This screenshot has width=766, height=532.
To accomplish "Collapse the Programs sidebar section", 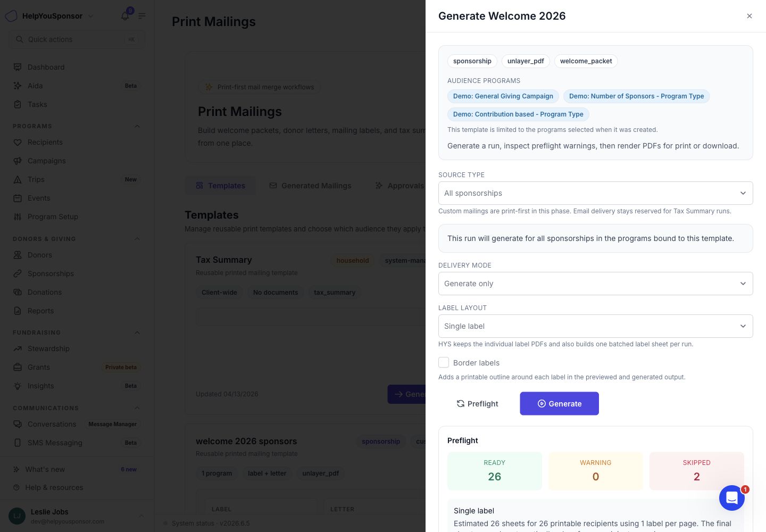I will pos(137,126).
